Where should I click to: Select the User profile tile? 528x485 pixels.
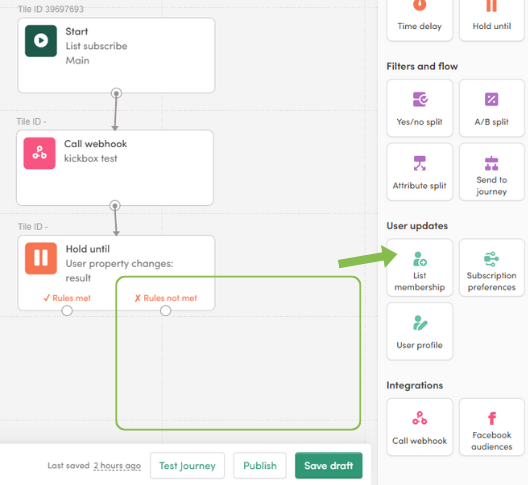(420, 331)
